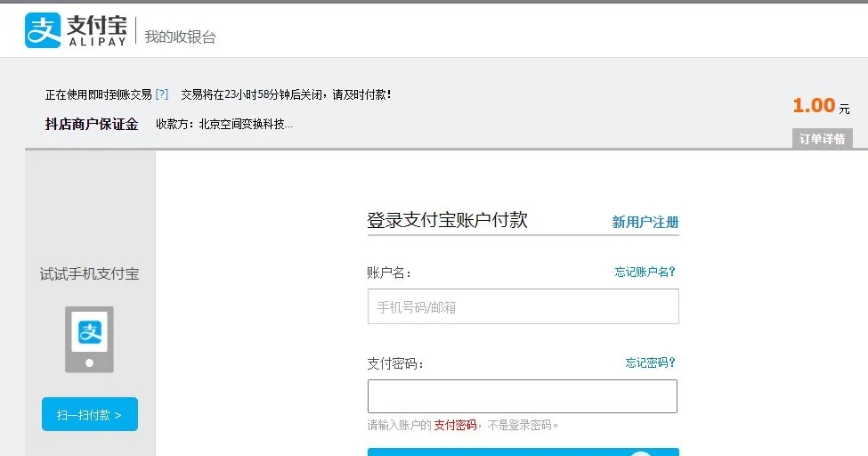Click the 1.00 元 amount
Screen dimensions: 868x456
pos(821,105)
